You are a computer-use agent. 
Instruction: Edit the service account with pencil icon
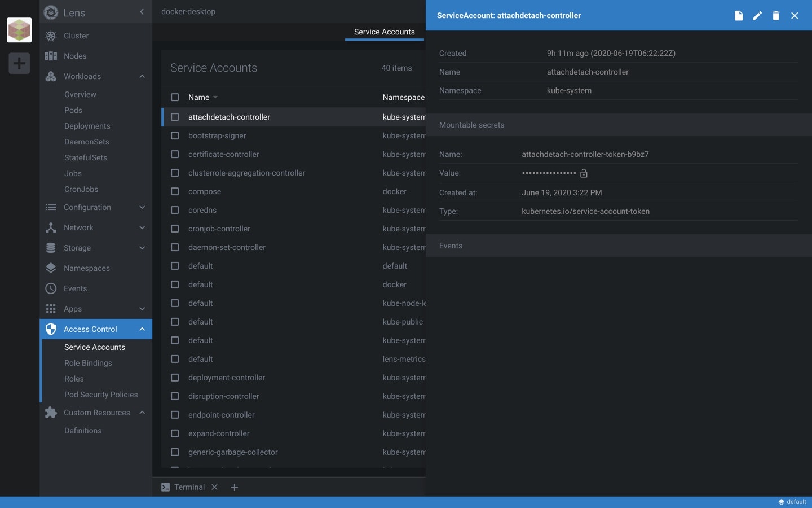757,15
